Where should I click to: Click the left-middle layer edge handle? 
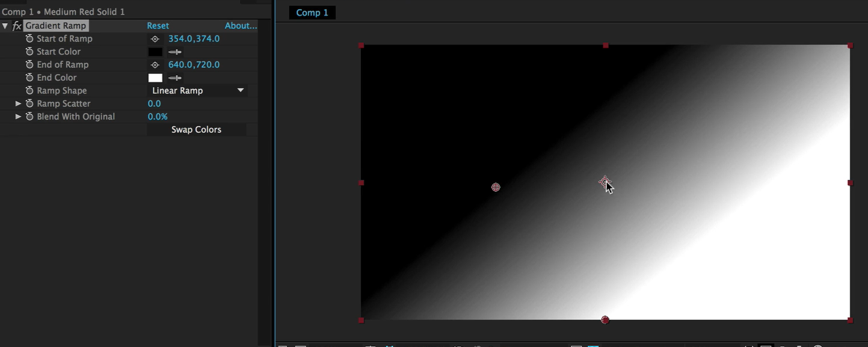click(361, 183)
